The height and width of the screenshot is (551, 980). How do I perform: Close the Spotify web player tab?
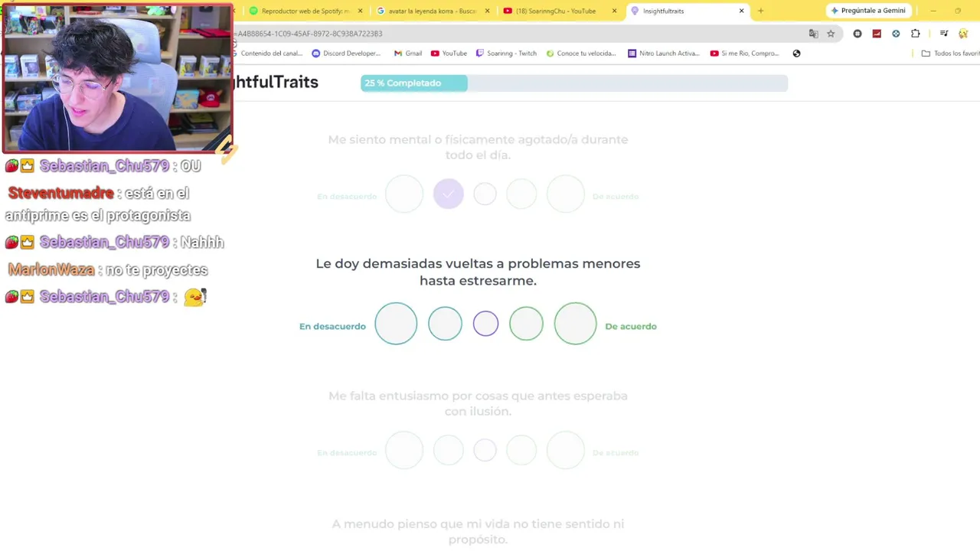click(360, 11)
